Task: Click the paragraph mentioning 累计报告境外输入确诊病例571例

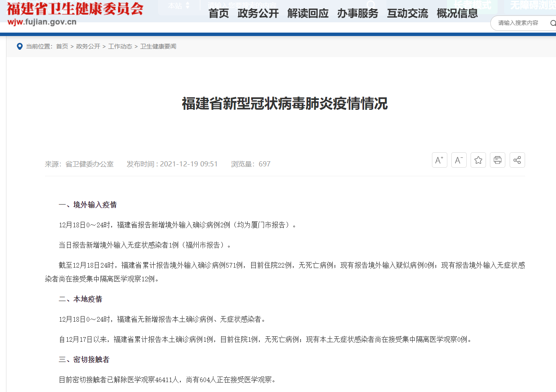Action: pos(285,272)
